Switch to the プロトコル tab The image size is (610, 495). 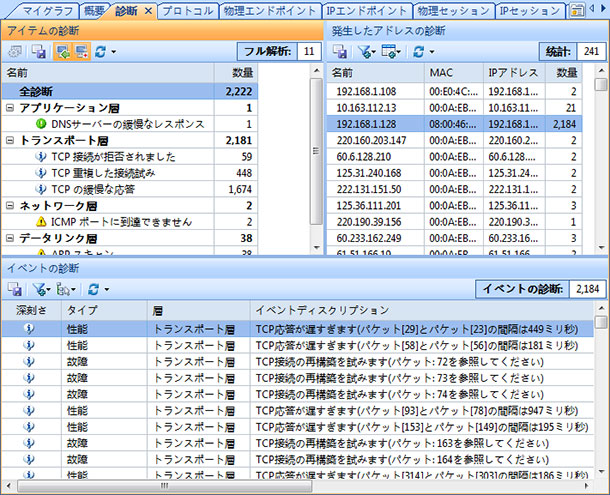pyautogui.click(x=189, y=11)
